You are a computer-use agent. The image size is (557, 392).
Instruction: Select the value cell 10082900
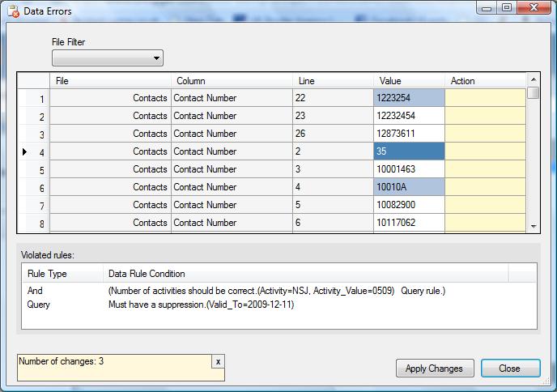tap(409, 204)
